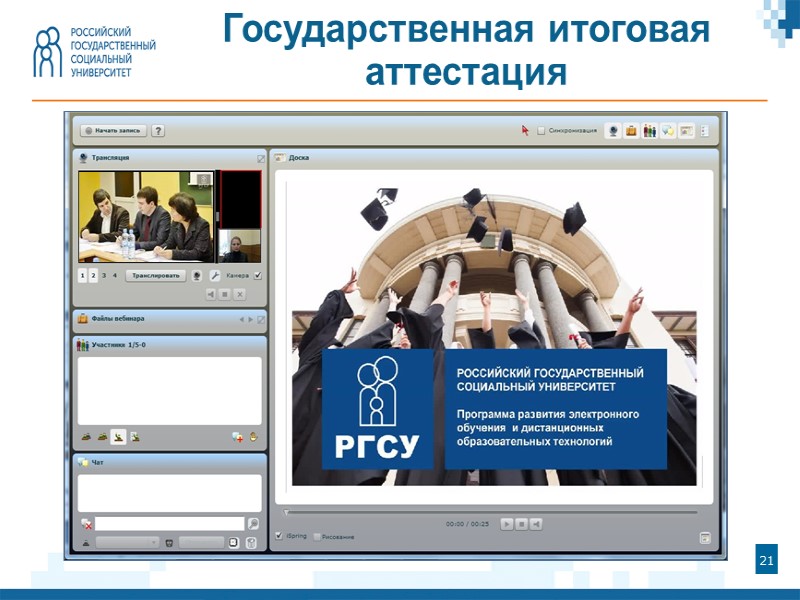
Task: Click the first participant status icon
Action: point(86,437)
